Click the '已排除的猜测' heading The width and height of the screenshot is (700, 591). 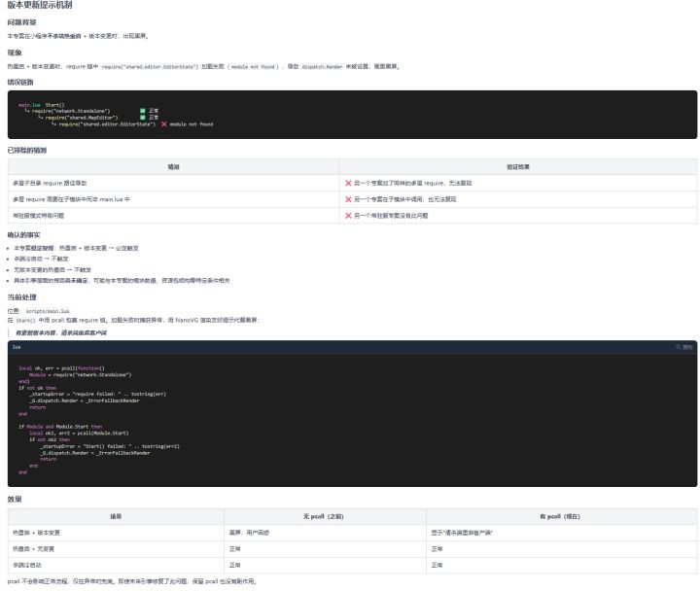(27, 151)
